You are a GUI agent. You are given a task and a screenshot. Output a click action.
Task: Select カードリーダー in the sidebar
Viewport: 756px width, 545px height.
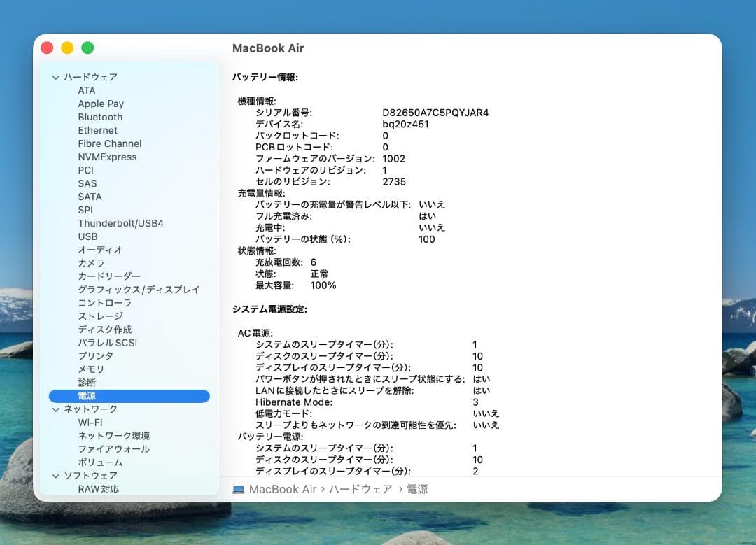tap(109, 276)
